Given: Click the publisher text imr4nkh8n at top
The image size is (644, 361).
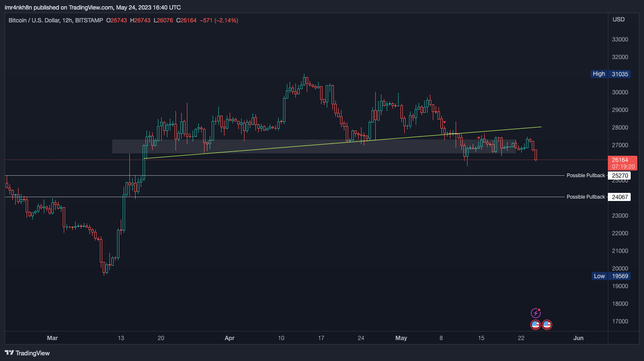Looking at the screenshot, I should coord(19,8).
